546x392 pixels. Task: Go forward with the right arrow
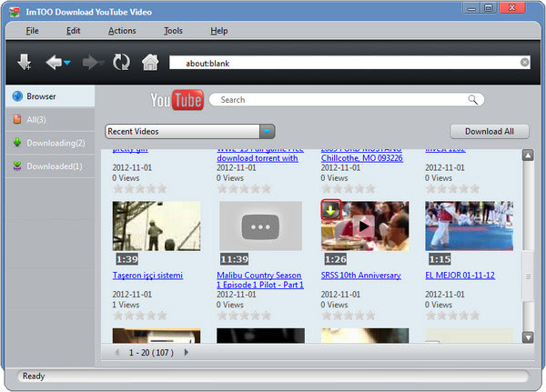click(x=91, y=63)
